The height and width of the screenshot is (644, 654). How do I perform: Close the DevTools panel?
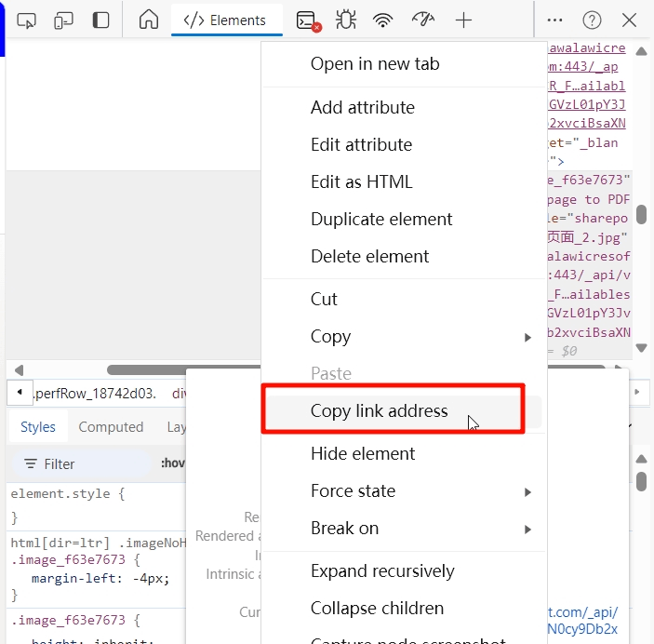tap(629, 20)
